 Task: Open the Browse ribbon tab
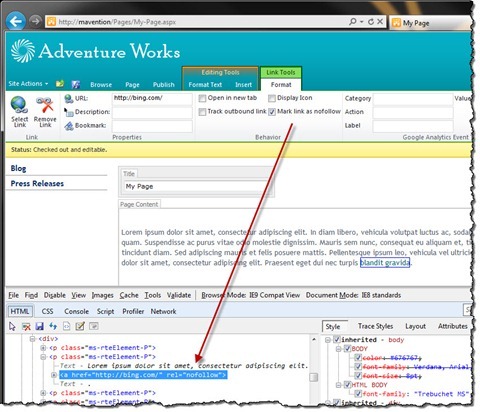(101, 85)
